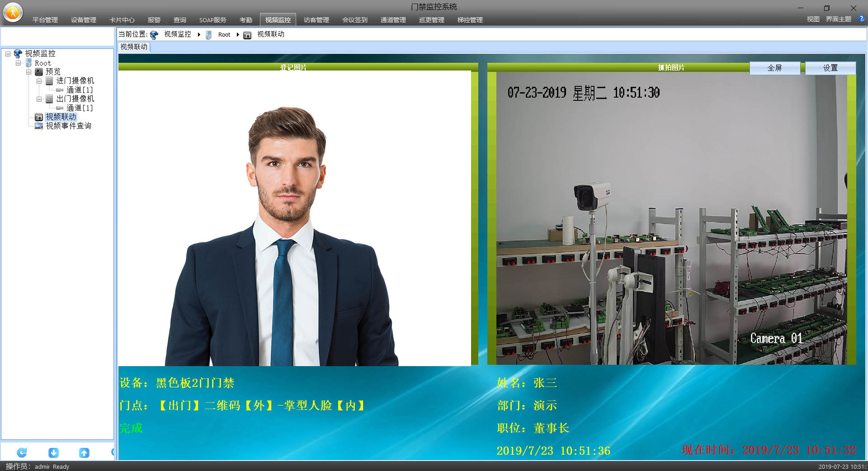Open the 巡更管理 menu
The height and width of the screenshot is (471, 868).
click(x=432, y=20)
